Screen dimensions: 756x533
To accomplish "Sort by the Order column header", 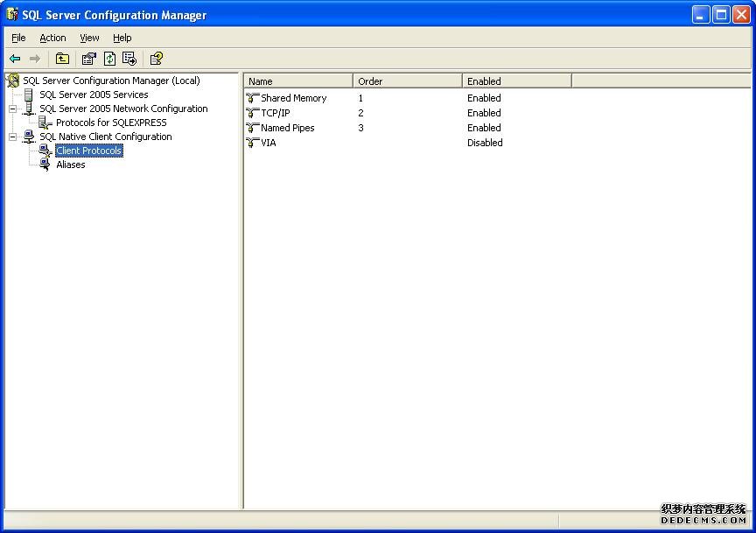I will (x=370, y=80).
